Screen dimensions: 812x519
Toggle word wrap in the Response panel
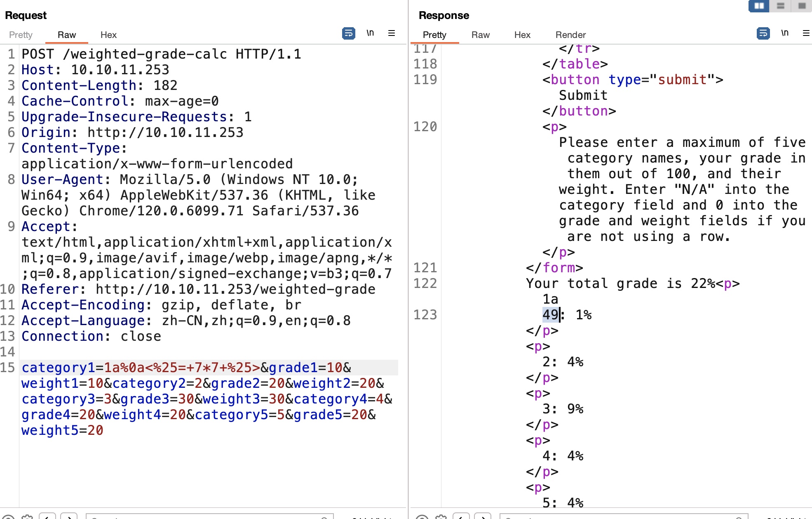[x=763, y=33]
